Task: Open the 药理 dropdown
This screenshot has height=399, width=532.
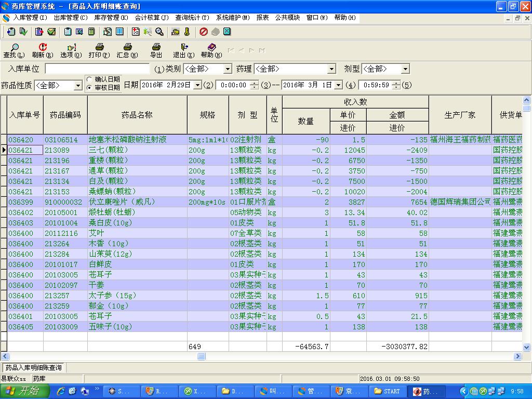Action: 331,69
